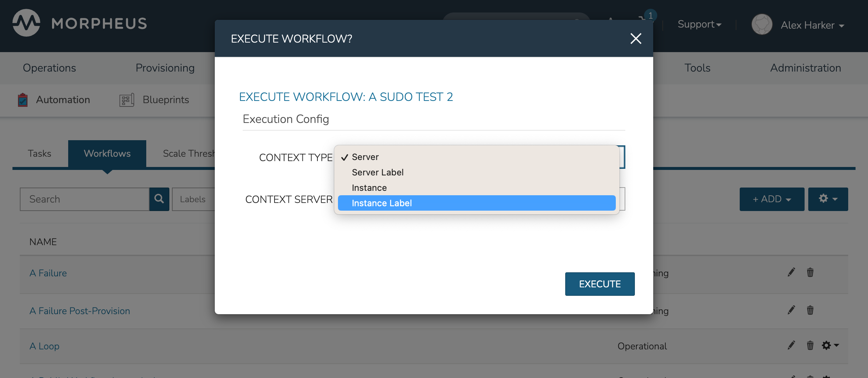The width and height of the screenshot is (868, 378).
Task: Click Alex Harker's avatar
Action: click(762, 25)
